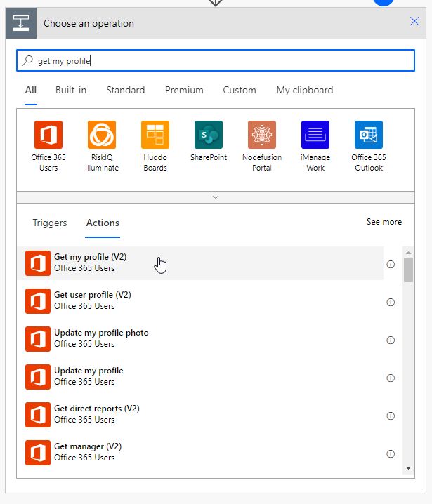
Task: Click the actions list scrollbar up arrow
Action: point(408,253)
